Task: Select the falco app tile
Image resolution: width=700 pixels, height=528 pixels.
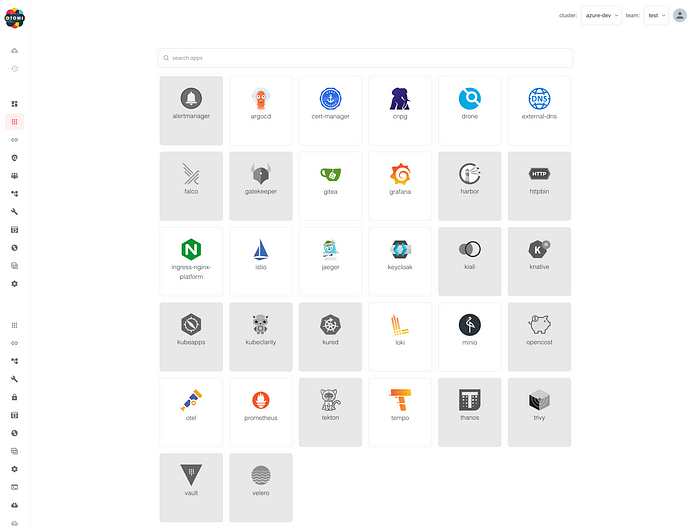Action: click(x=191, y=186)
